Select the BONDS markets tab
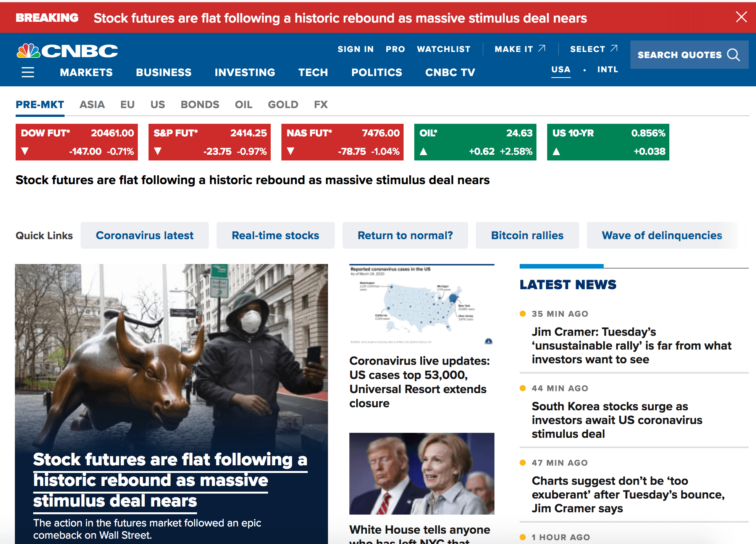 tap(200, 105)
